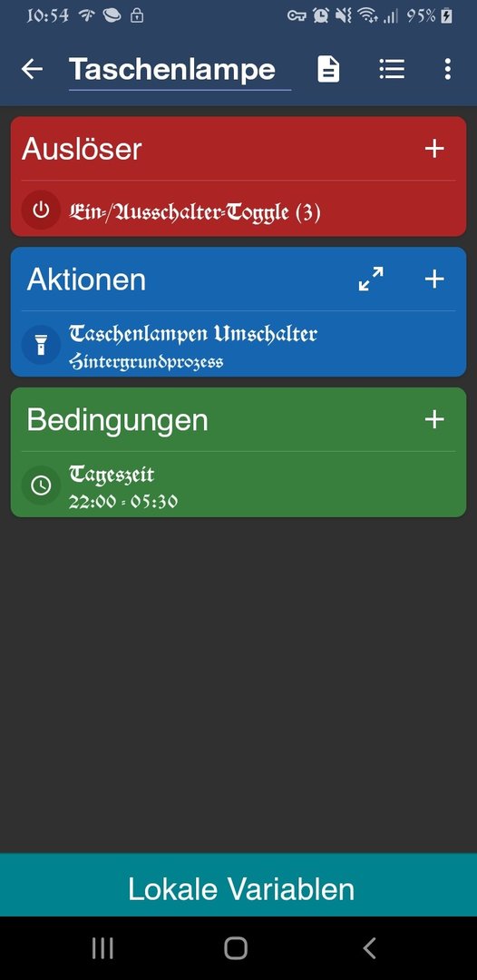Tap the Bedingungen section header
This screenshot has height=980, width=477.
coord(117,421)
